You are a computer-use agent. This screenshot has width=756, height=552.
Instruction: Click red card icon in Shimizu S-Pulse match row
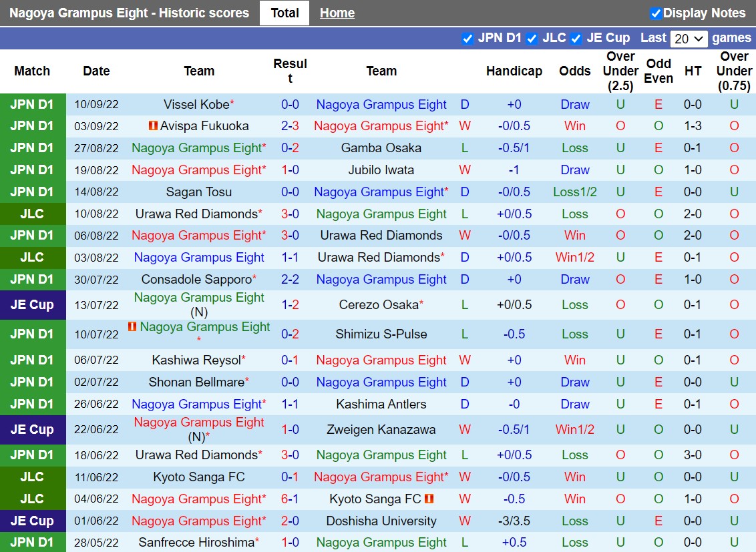coord(132,327)
